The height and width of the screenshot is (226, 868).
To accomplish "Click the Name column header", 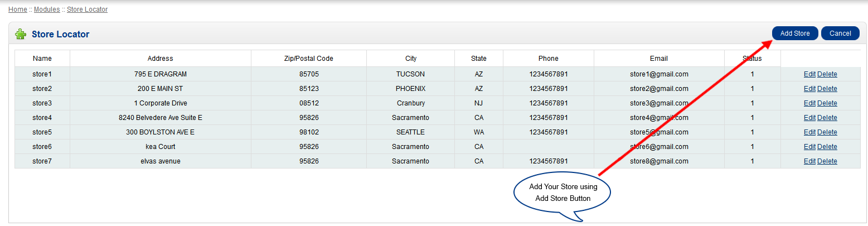I will point(42,59).
